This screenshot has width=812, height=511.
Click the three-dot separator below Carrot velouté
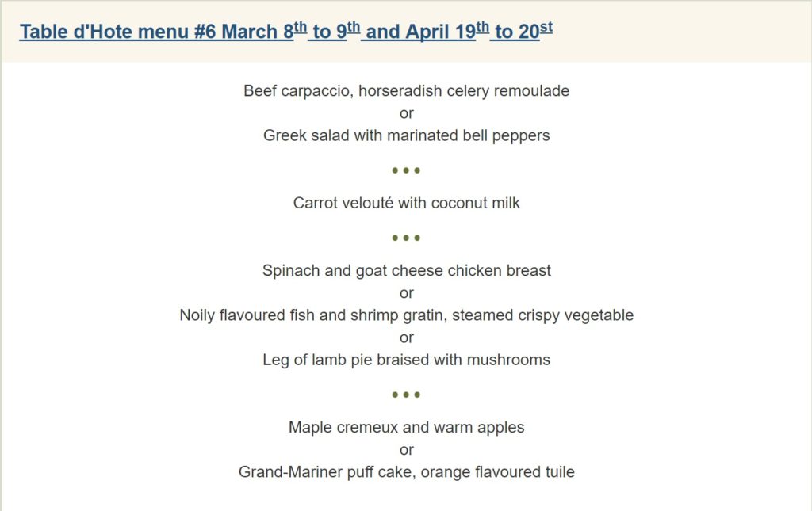[x=406, y=238]
